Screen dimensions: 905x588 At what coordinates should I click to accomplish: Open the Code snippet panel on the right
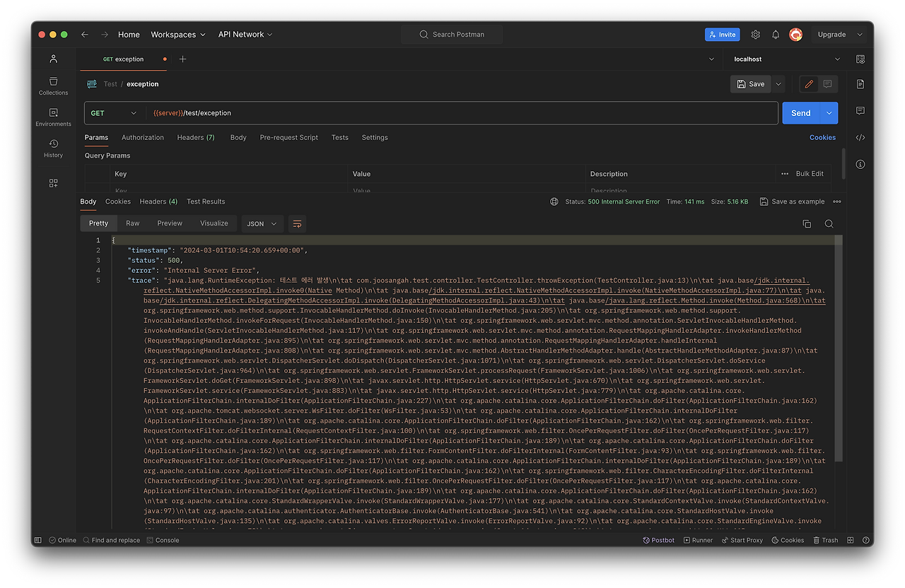click(860, 136)
